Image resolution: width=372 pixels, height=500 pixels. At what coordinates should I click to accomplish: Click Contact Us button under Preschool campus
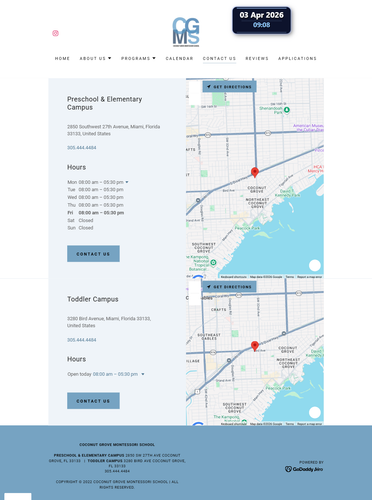[x=93, y=254]
